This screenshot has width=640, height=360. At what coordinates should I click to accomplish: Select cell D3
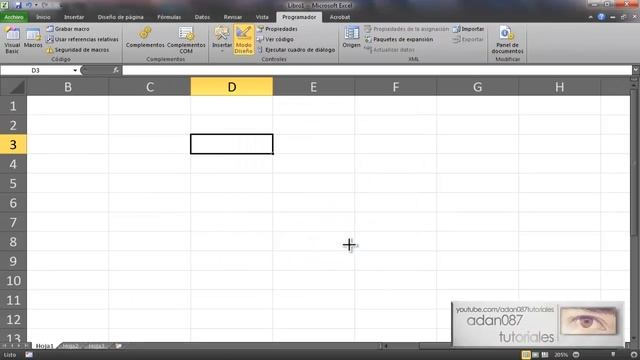coord(231,144)
